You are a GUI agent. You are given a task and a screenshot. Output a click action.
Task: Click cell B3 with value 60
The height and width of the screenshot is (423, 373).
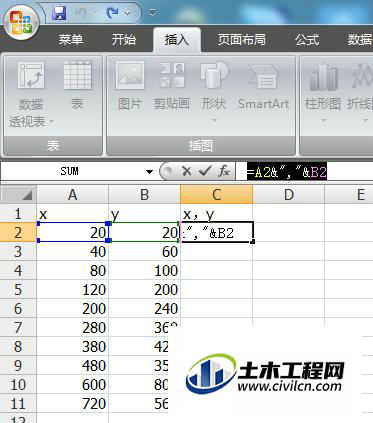144,251
